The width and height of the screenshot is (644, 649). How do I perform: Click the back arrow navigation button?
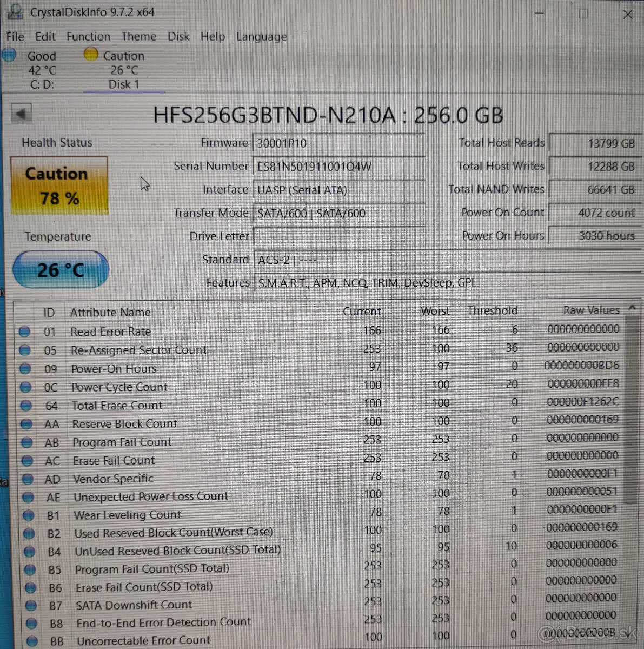click(x=21, y=114)
